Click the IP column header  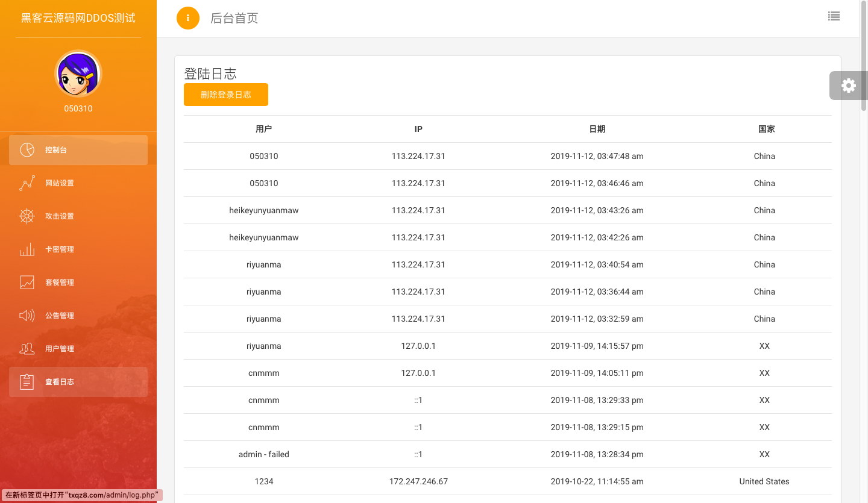coord(418,129)
